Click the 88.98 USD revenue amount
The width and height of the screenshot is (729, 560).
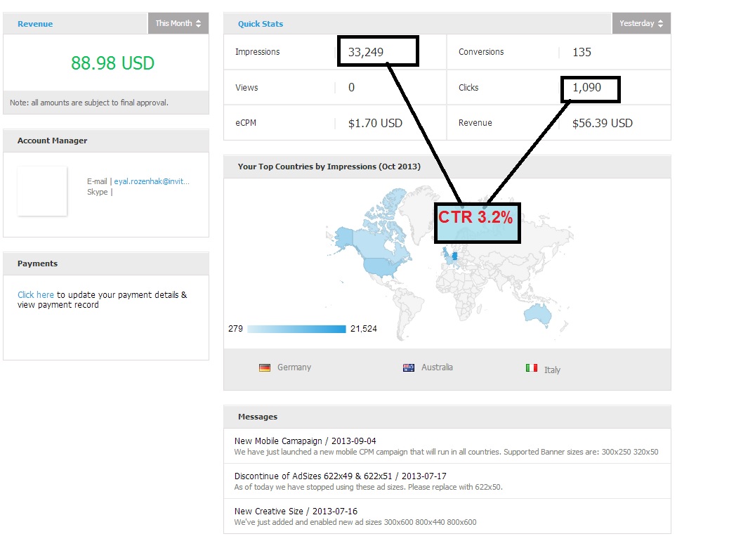(x=112, y=63)
